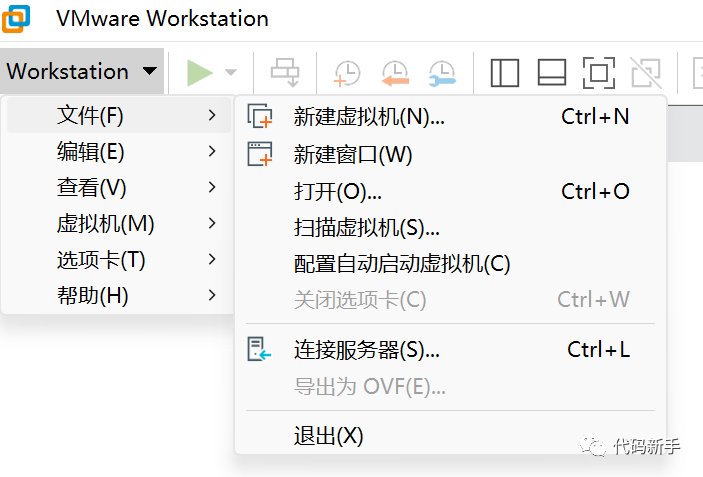Choose 扫描虚拟机(S)... menu entry

(451, 227)
